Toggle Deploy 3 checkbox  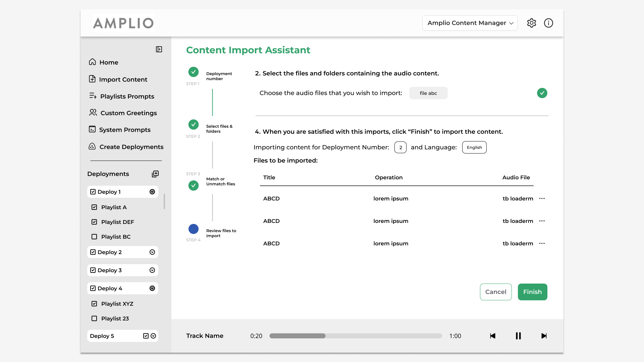[93, 270]
